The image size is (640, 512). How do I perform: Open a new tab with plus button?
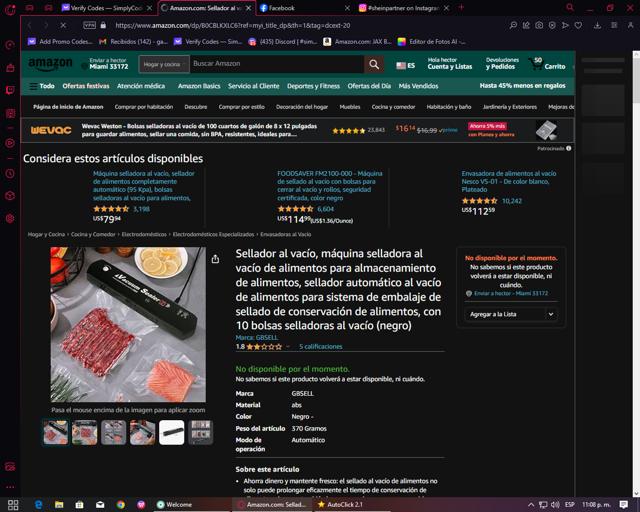pos(461,7)
